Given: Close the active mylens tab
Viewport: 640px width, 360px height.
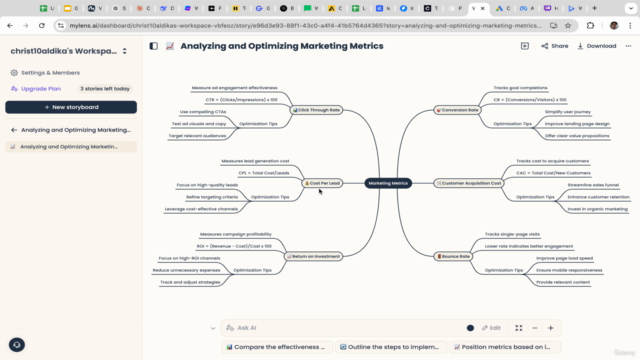Looking at the screenshot, I should coord(483,8).
